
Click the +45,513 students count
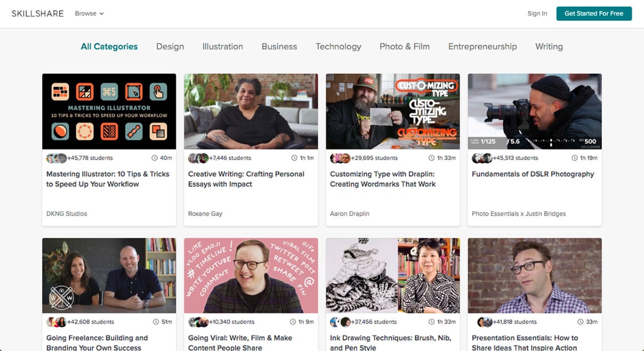click(515, 158)
